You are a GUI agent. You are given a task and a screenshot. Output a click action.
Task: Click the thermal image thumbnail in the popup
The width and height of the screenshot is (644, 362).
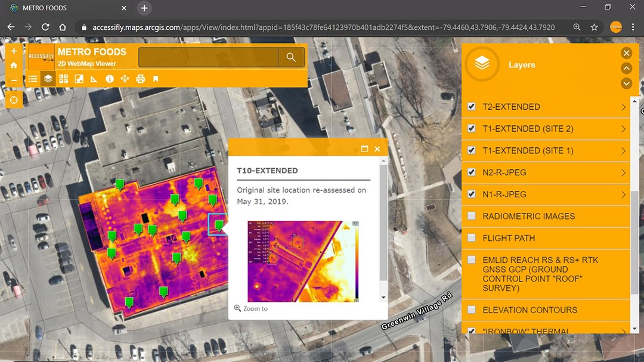pyautogui.click(x=303, y=261)
